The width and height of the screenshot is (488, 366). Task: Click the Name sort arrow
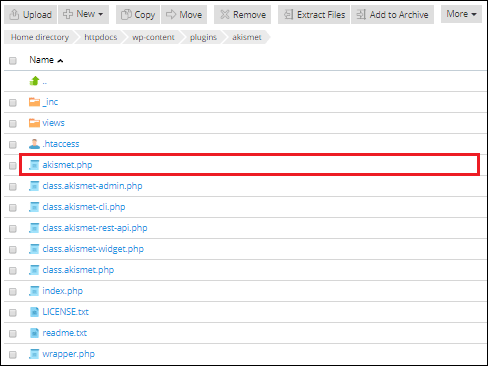[60, 61]
